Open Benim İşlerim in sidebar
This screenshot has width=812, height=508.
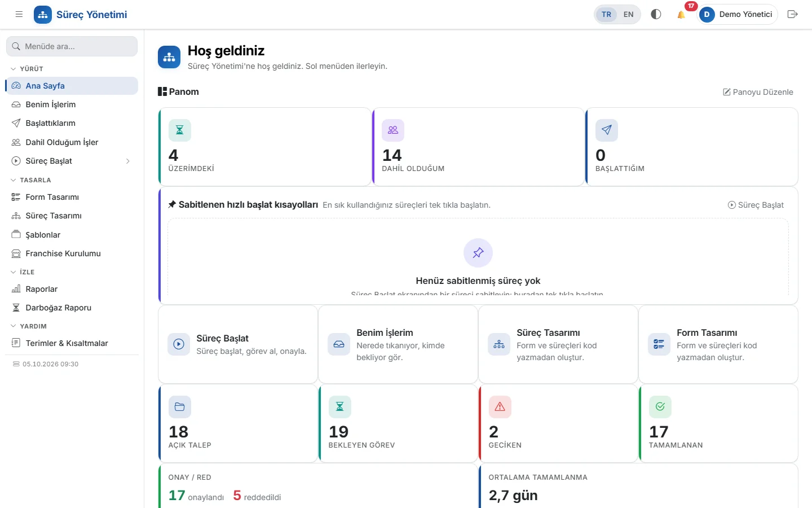(x=72, y=104)
